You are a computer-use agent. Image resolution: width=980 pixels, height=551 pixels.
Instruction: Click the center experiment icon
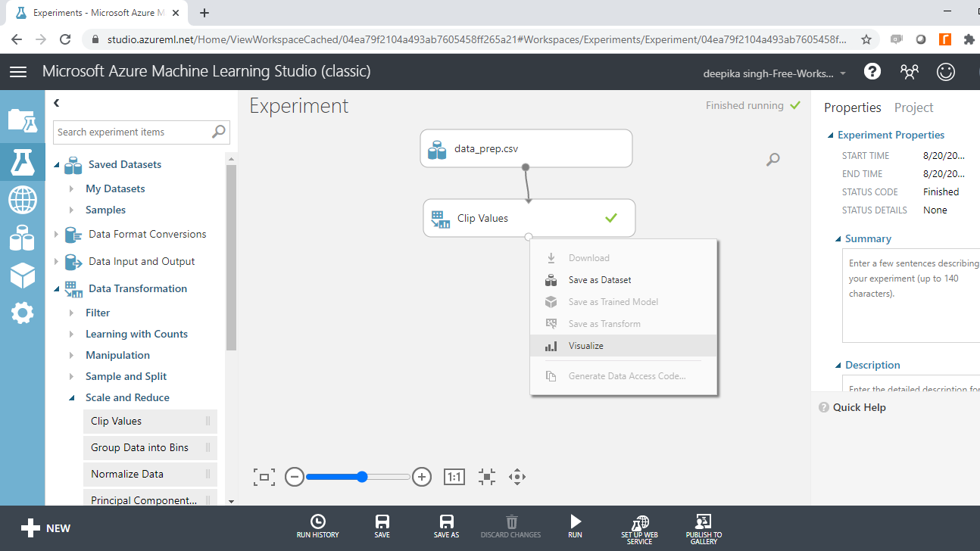(x=487, y=477)
